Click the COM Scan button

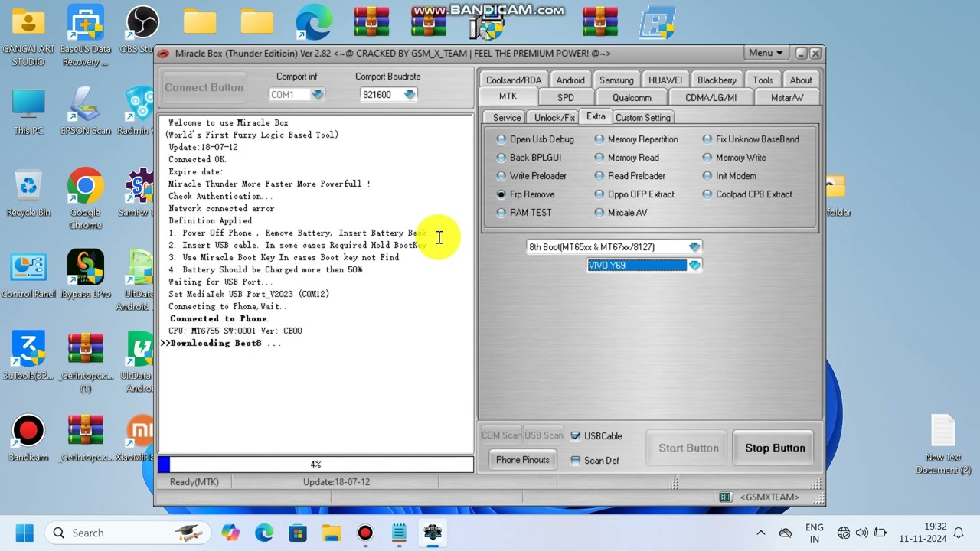[501, 435]
